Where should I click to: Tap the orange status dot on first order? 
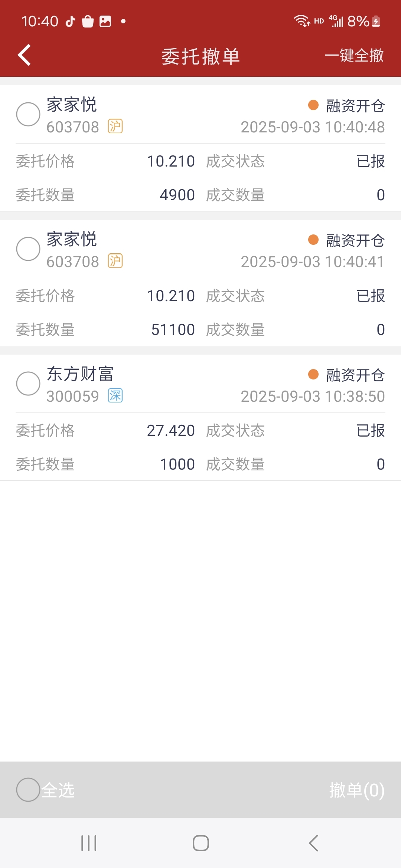coord(313,105)
